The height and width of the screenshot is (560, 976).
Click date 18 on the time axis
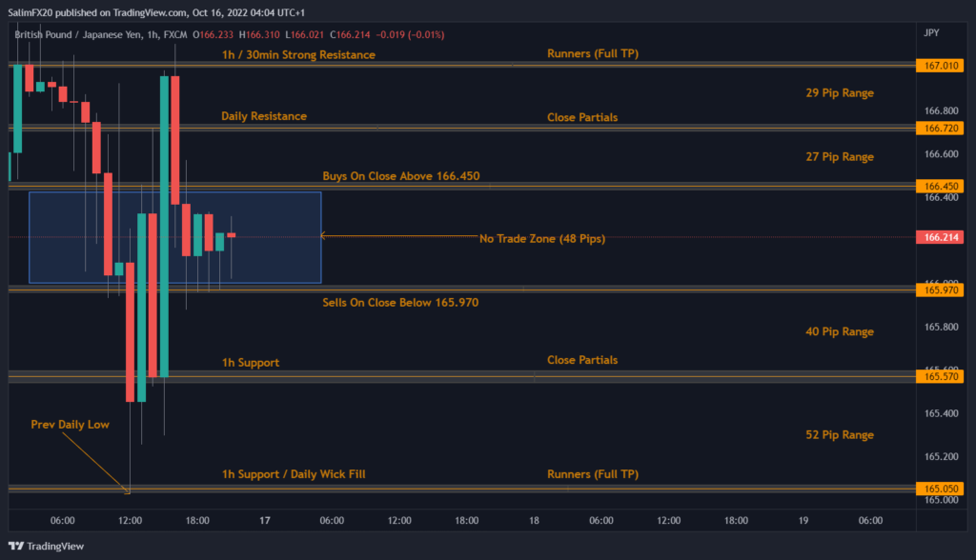(x=534, y=521)
